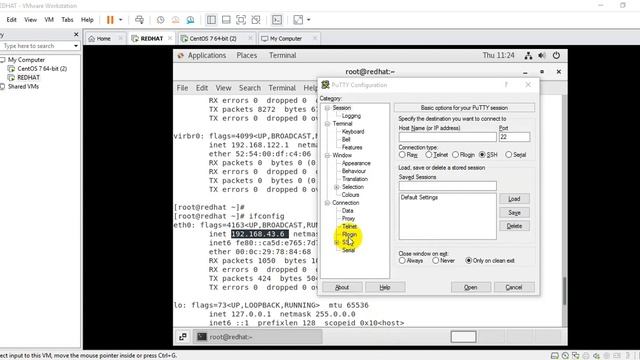The image size is (640, 360).
Task: Click the Host Name input field in PuTTY
Action: tap(447, 137)
